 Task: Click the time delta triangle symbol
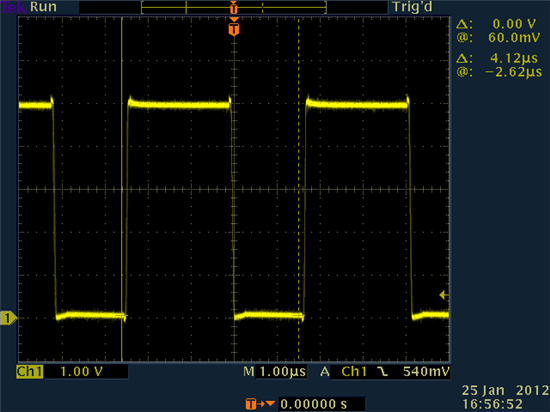pos(464,58)
